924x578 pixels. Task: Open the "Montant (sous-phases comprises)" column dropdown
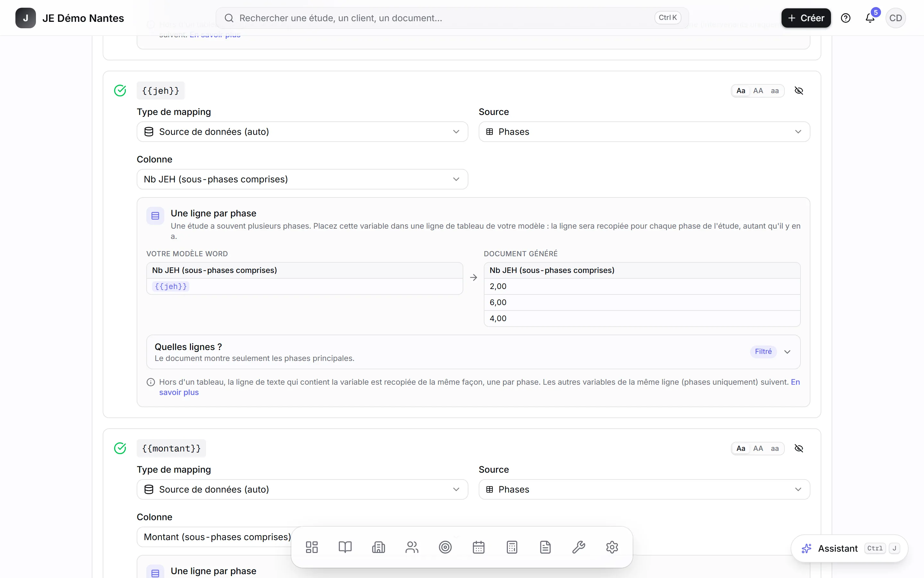tap(303, 537)
